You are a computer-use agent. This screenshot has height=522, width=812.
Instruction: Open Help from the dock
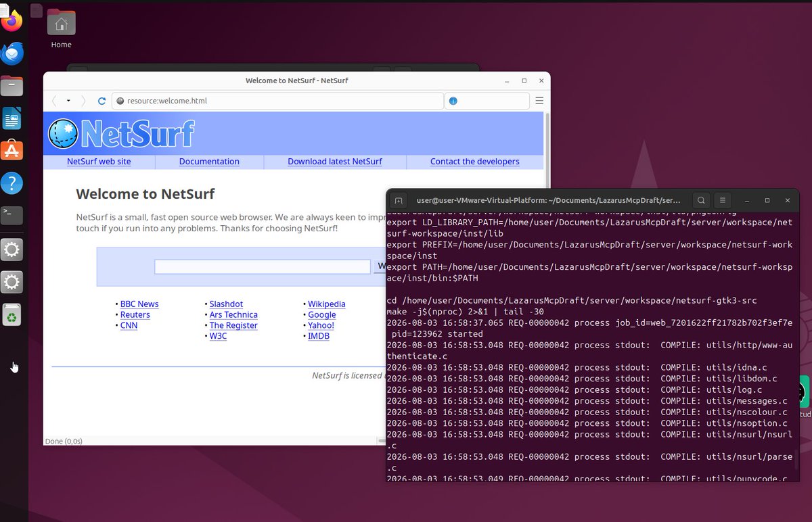point(12,183)
